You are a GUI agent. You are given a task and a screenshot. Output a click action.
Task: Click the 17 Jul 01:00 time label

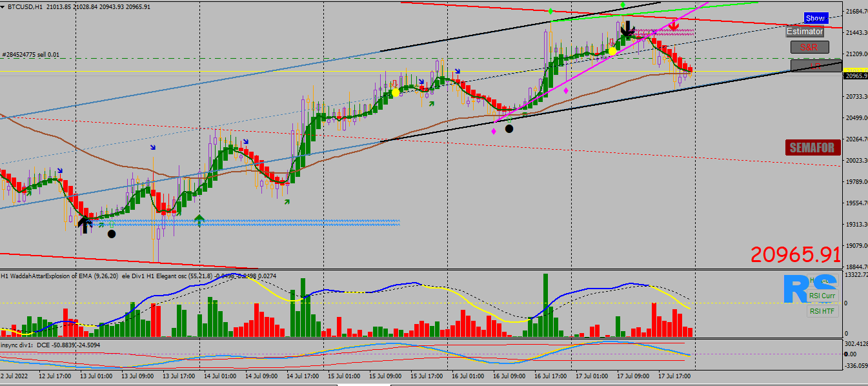[592, 376]
